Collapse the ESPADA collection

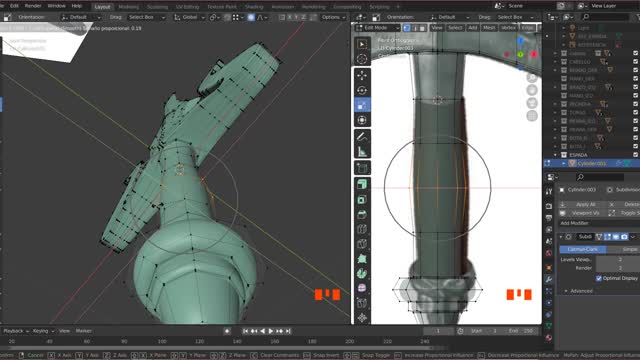click(556, 155)
